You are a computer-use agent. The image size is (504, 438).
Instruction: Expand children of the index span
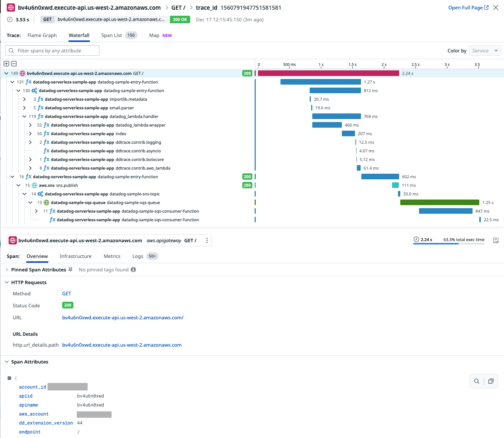pyautogui.click(x=30, y=133)
